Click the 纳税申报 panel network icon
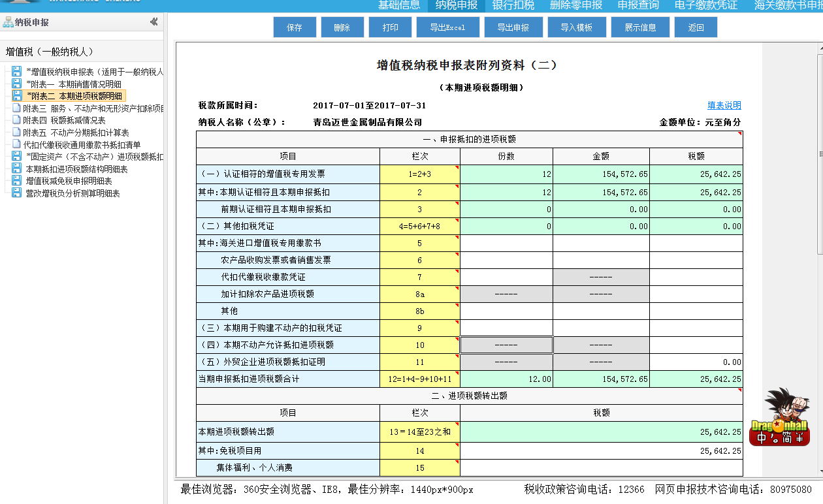This screenshot has height=504, width=823. [x=8, y=22]
